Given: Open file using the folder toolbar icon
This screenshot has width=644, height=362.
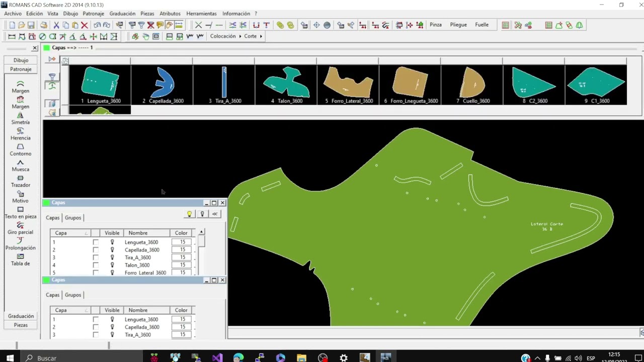Looking at the screenshot, I should (x=21, y=25).
